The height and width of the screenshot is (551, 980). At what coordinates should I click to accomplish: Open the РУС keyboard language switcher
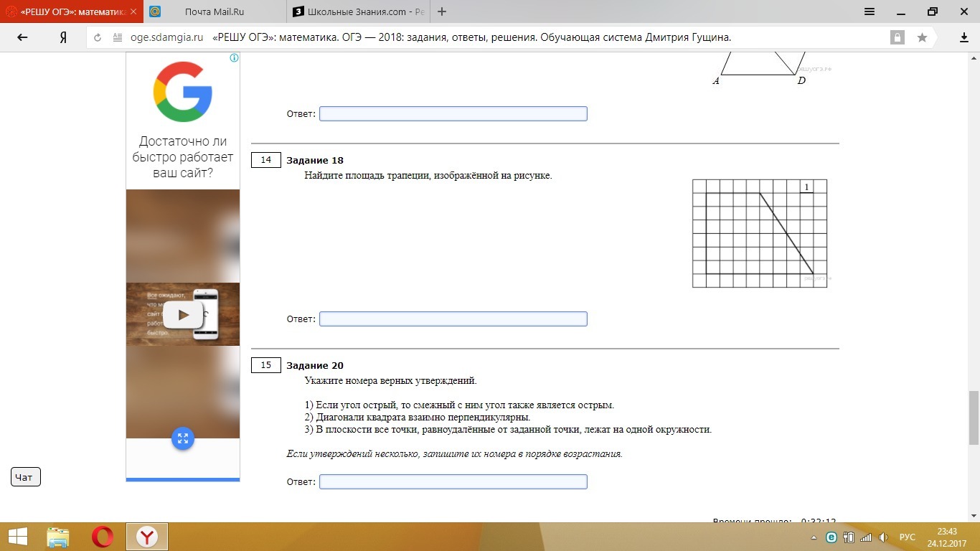click(908, 537)
